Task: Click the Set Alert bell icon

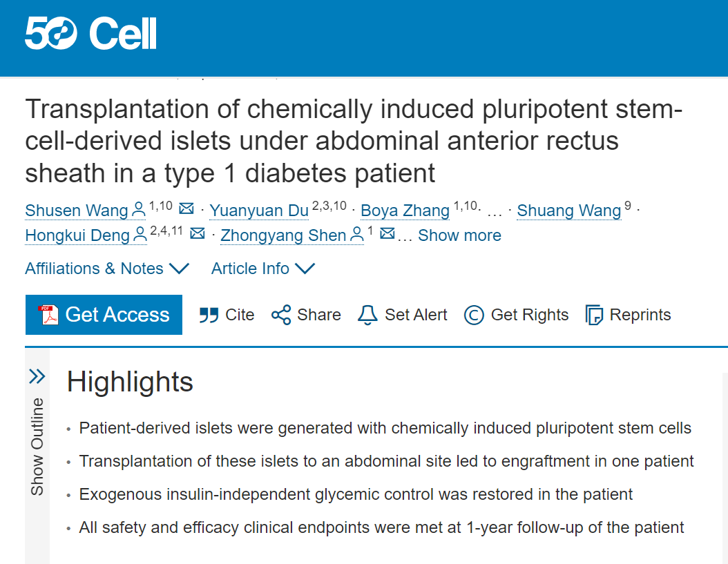Action: pos(367,315)
